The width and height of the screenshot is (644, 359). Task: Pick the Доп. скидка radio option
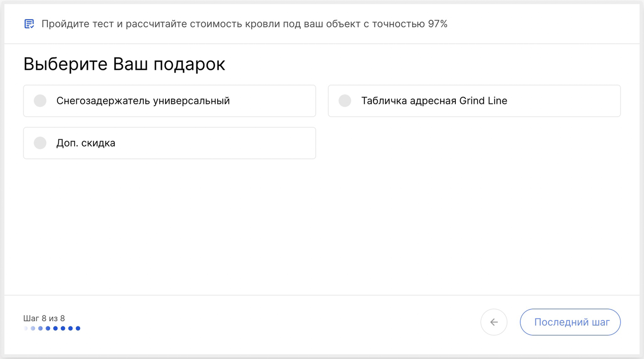(x=169, y=143)
